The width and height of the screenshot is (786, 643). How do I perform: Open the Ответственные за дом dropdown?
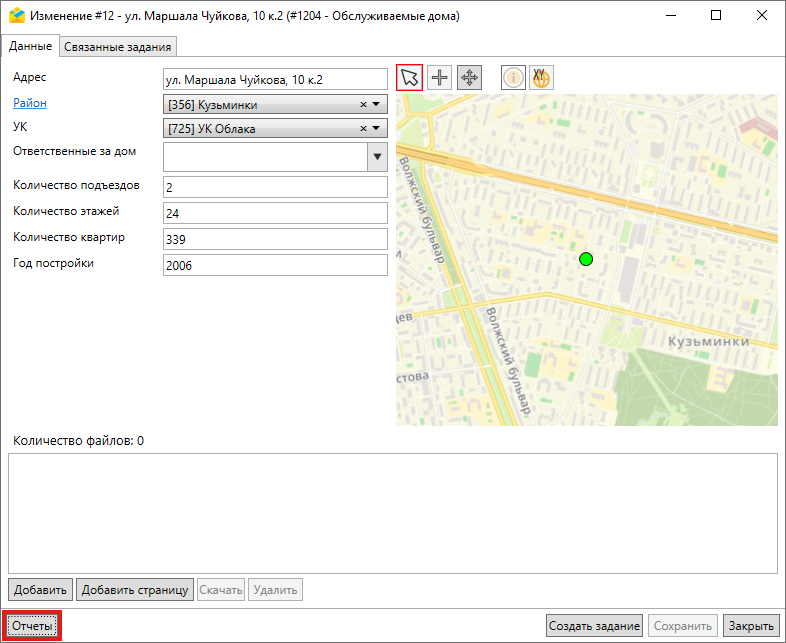coord(377,157)
